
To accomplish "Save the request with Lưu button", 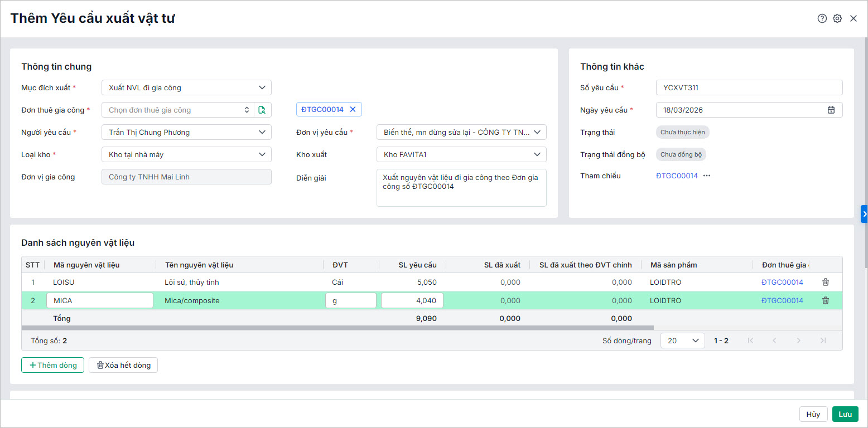I will point(845,414).
